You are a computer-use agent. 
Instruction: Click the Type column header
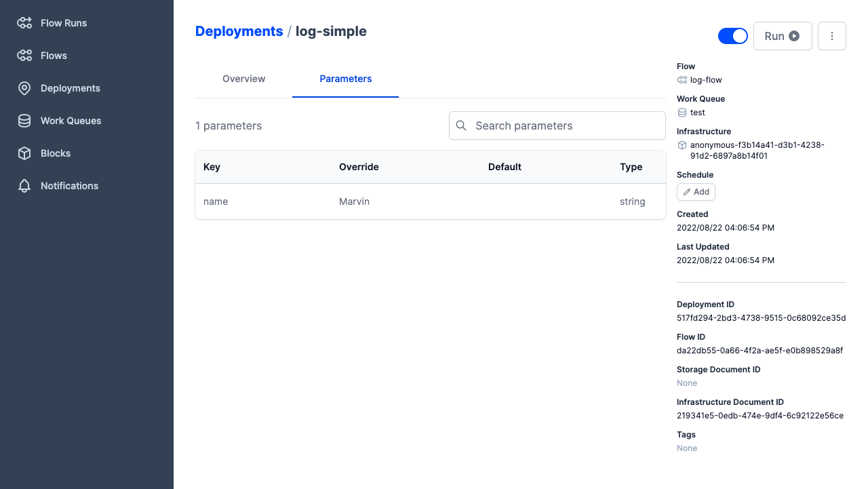pyautogui.click(x=631, y=167)
